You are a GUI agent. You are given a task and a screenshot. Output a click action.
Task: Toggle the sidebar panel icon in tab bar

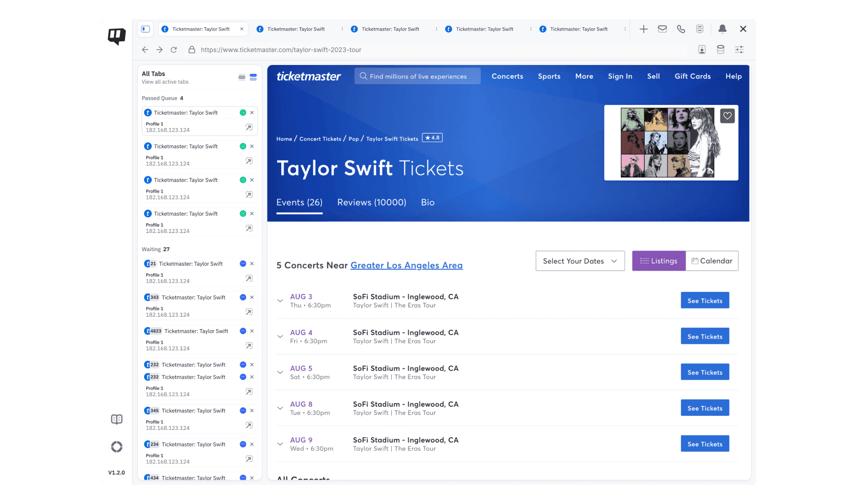pyautogui.click(x=146, y=29)
